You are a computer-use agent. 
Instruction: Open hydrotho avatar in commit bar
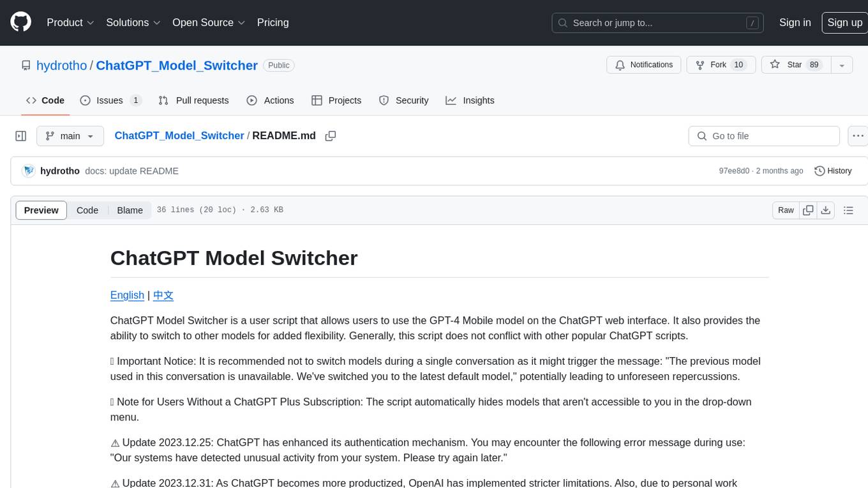pyautogui.click(x=28, y=171)
